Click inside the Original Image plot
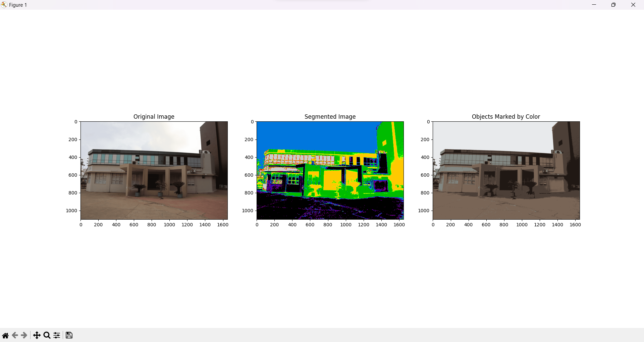The image size is (644, 342). pyautogui.click(x=154, y=170)
